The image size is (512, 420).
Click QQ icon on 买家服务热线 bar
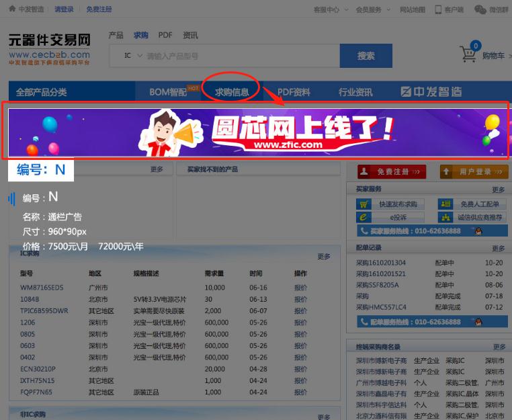pyautogui.click(x=478, y=231)
